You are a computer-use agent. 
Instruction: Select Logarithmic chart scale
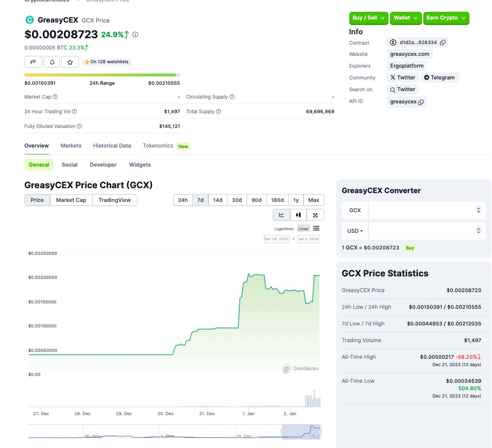(x=284, y=229)
